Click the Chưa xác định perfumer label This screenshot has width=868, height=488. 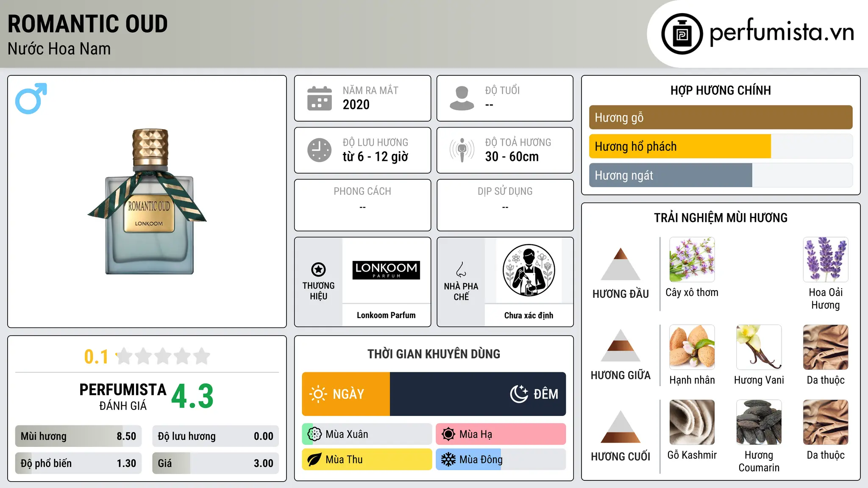coord(529,315)
